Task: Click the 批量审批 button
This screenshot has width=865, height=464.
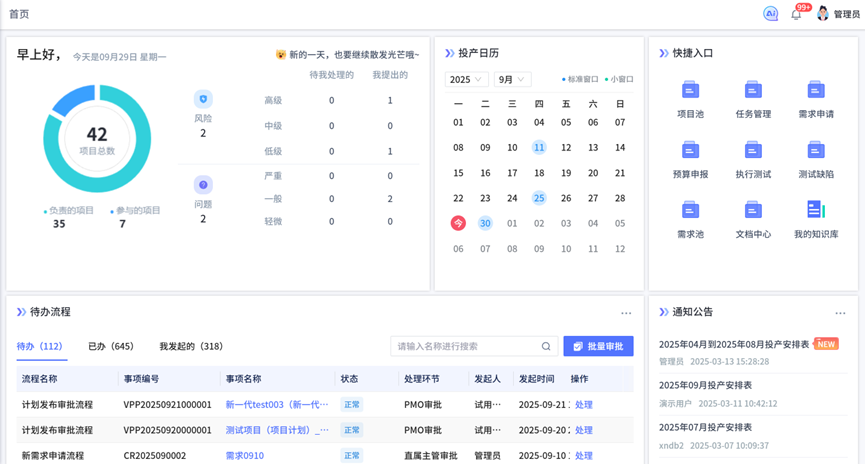Action: [599, 346]
